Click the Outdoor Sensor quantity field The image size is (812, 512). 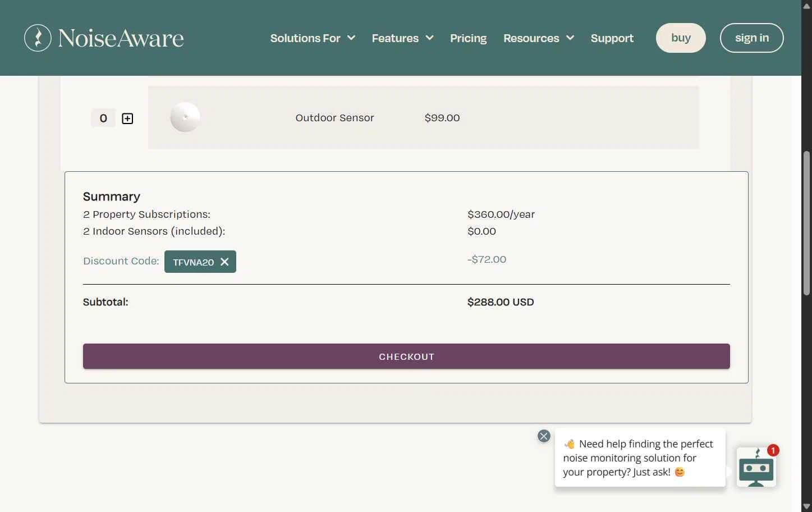(x=103, y=118)
